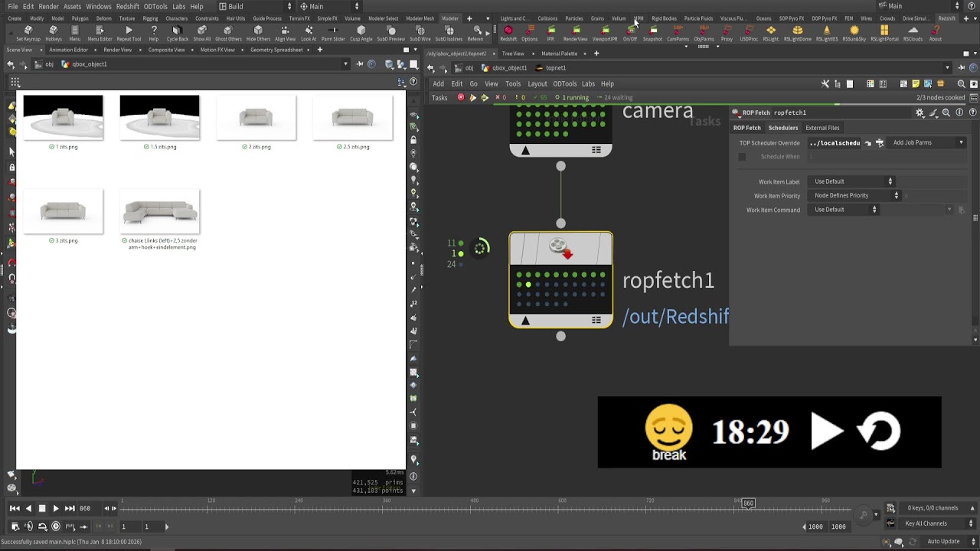Viewport: 980px width, 551px height.
Task: Click the break timer play button
Action: [x=826, y=432]
